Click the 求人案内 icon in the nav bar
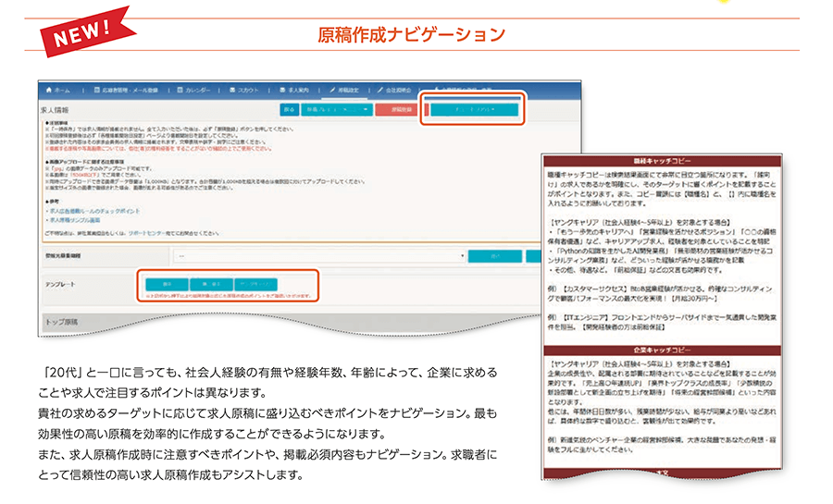Viewport: 833px width, 504px height. (x=282, y=91)
